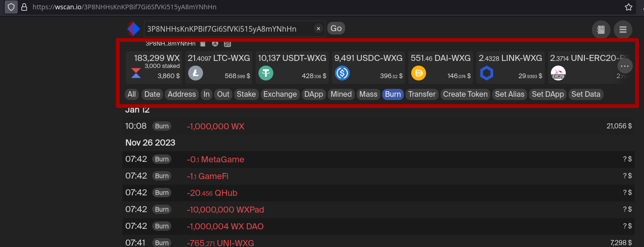Click the download icon beside short address
Screen dimensions: 644x247
[x=215, y=44]
